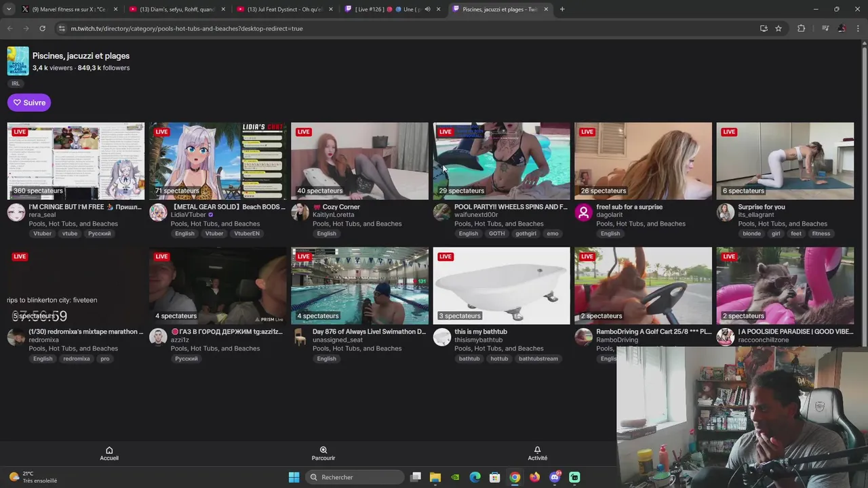Viewport: 868px width, 488px height.
Task: Close the Piscines, jacuzzi et plages tab
Action: (547, 9)
